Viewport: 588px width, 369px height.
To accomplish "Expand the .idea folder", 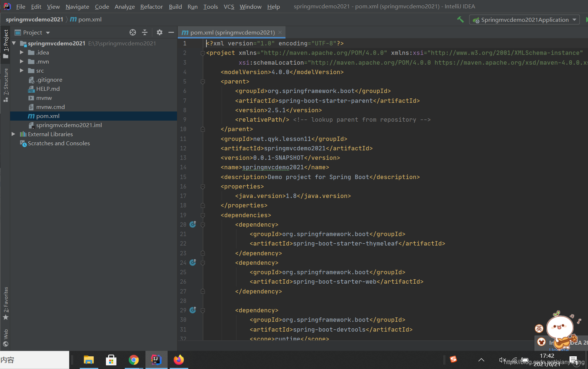I will 22,52.
